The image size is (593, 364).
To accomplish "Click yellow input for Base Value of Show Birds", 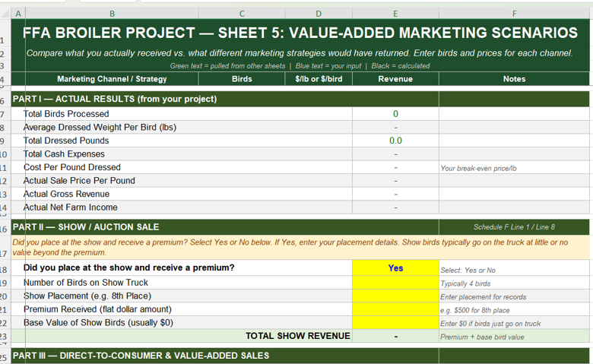I will 395,322.
